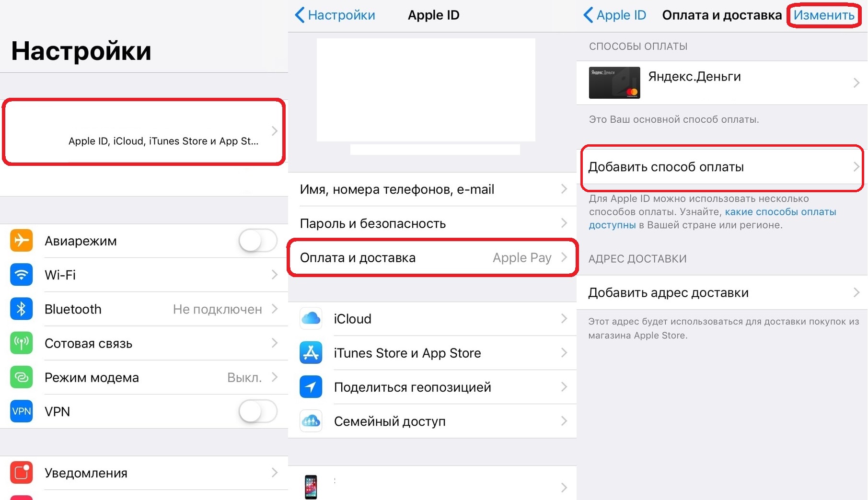Open Сотовая связь via its antenna icon

point(21,343)
